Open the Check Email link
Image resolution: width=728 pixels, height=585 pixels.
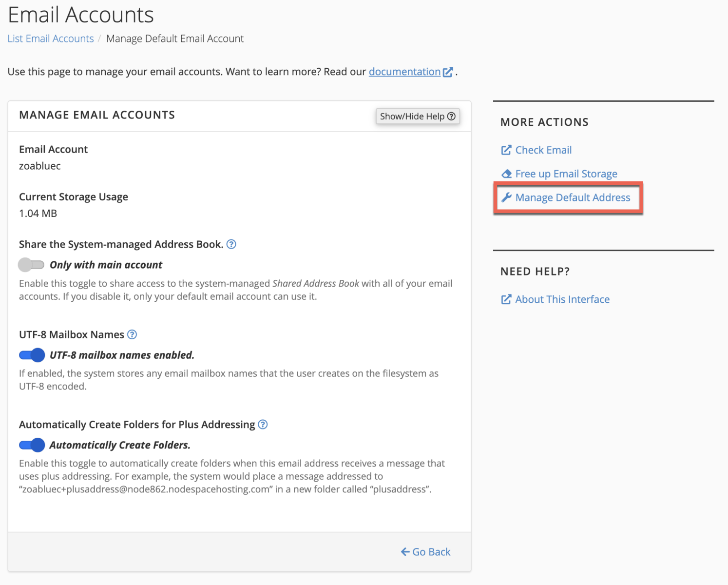coord(543,150)
